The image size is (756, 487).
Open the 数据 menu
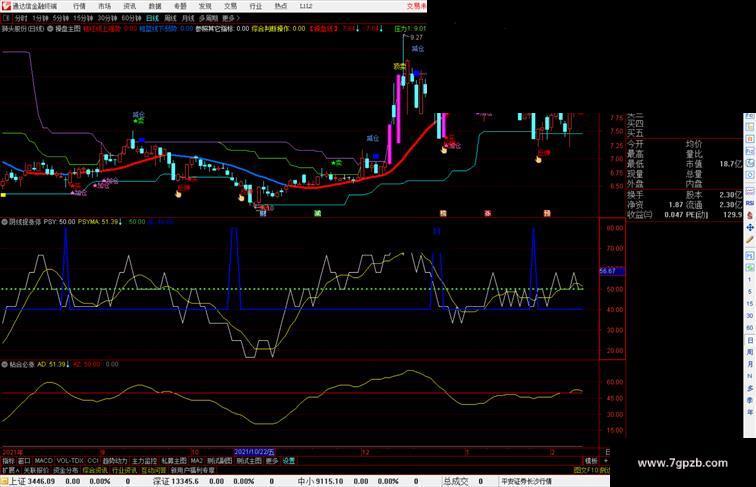pyautogui.click(x=155, y=6)
